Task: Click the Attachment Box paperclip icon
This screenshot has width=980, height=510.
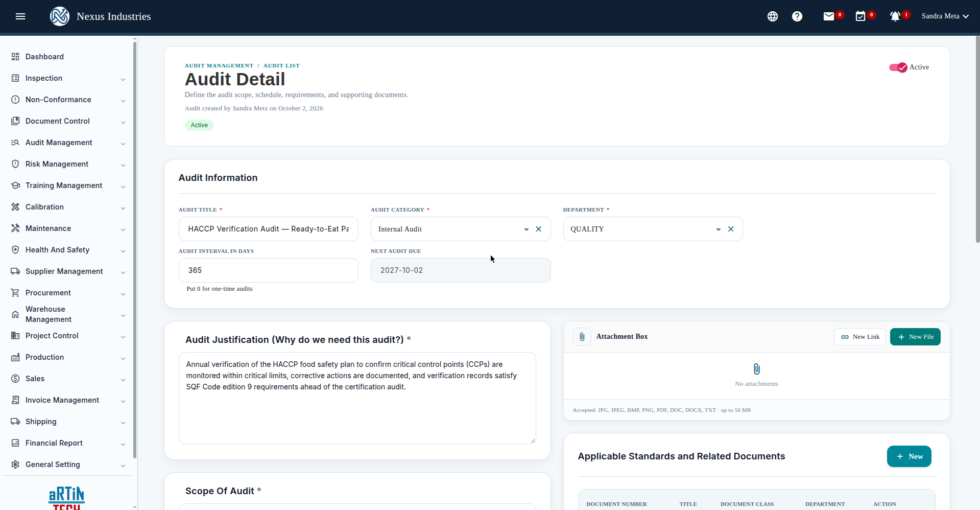Action: (x=582, y=337)
